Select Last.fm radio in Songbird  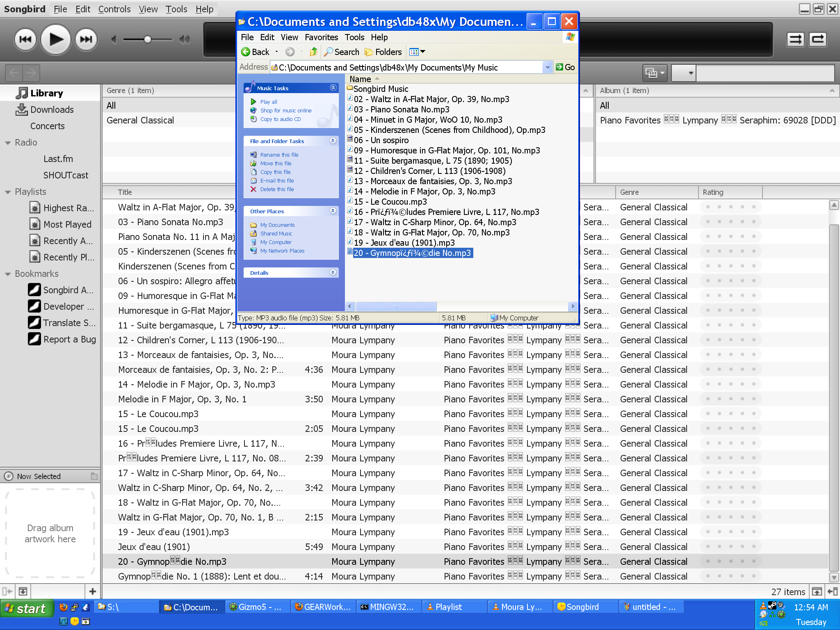coord(58,159)
